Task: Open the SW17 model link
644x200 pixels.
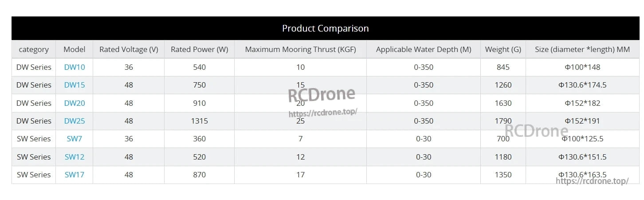Action: (x=75, y=175)
